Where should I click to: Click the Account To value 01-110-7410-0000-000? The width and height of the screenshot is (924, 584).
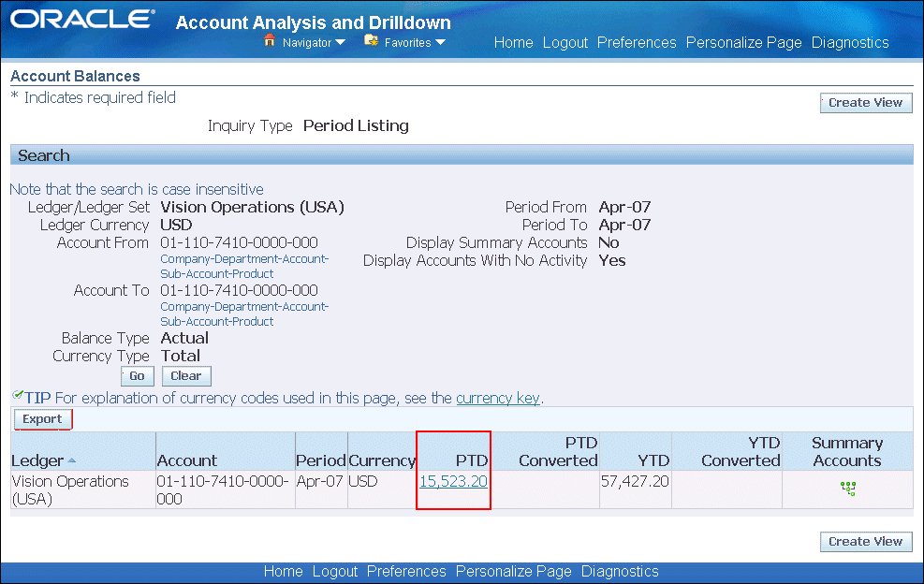click(239, 290)
